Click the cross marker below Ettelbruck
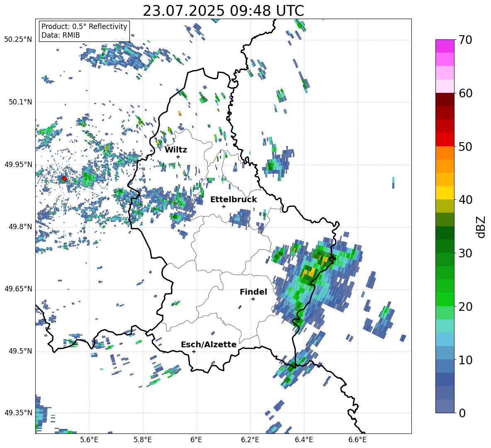 pyautogui.click(x=224, y=206)
